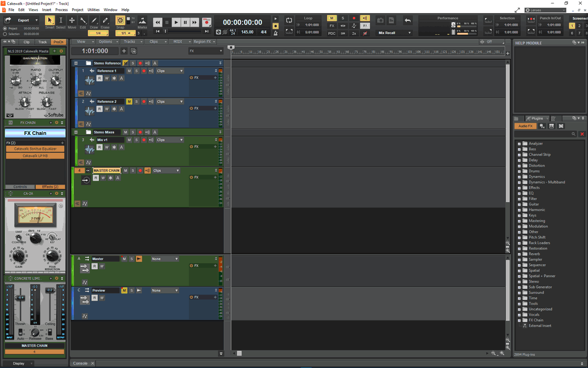Click the Audio FX browser button

[x=525, y=126]
